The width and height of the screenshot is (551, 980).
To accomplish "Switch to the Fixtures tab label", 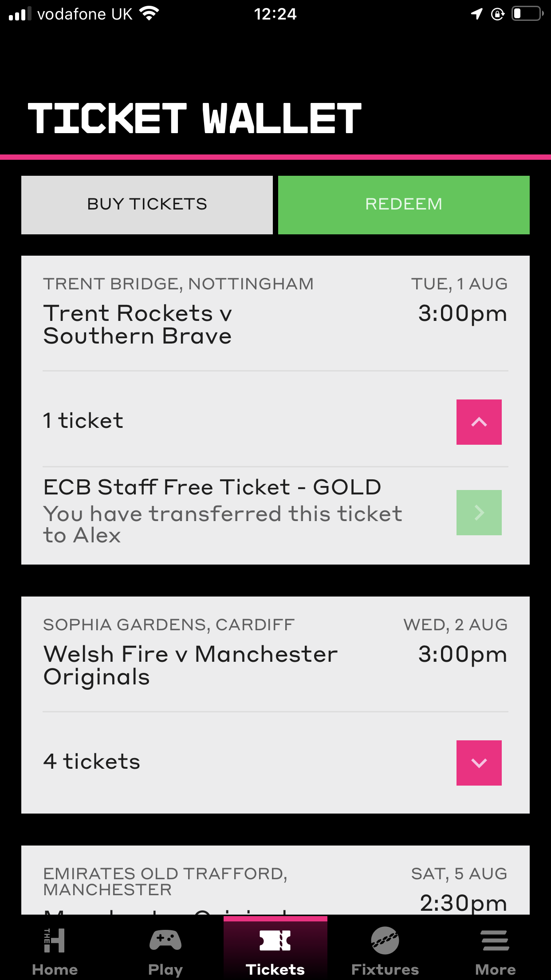I will (385, 969).
